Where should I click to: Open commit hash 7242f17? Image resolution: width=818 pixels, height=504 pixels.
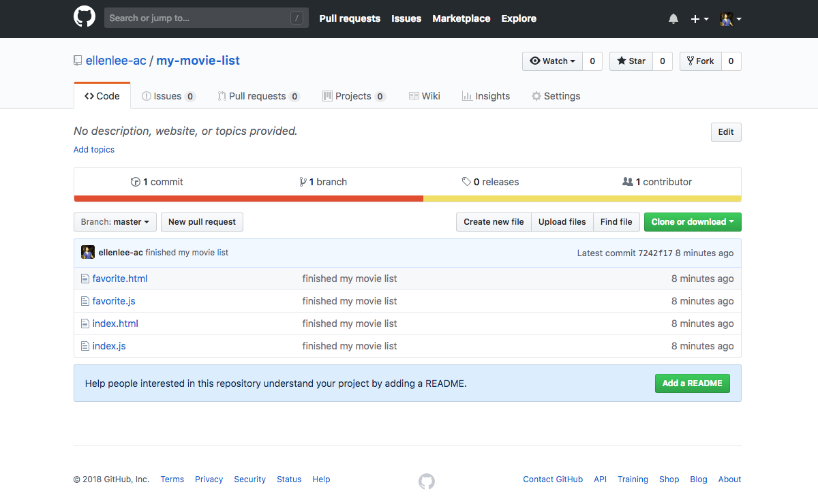[655, 253]
